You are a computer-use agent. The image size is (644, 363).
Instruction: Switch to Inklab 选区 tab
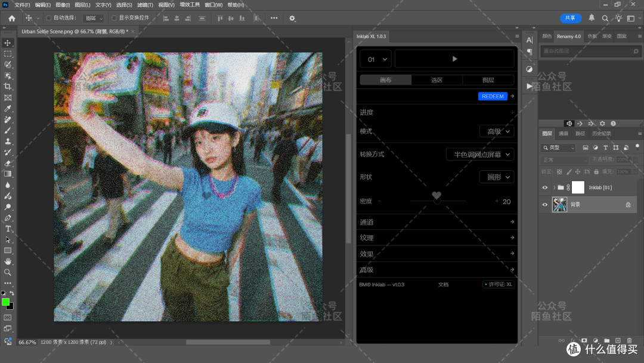[436, 80]
